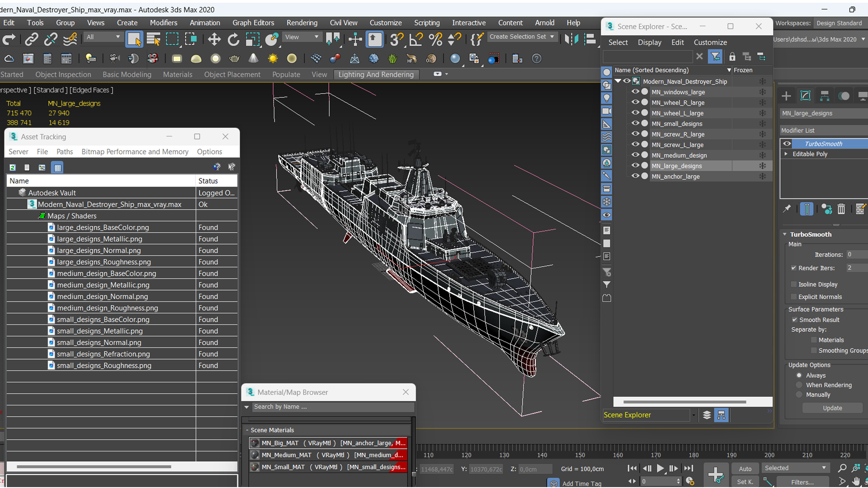Select the Scale tool

[x=252, y=40]
